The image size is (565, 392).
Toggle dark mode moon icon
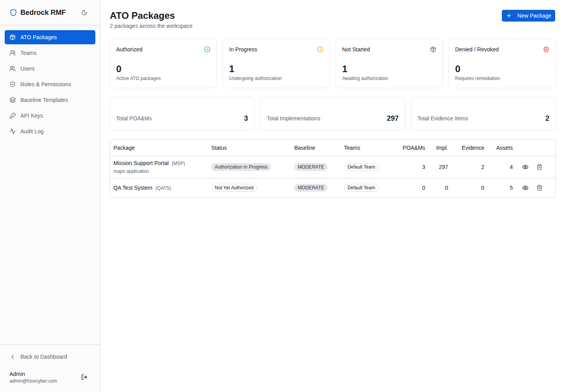(84, 13)
